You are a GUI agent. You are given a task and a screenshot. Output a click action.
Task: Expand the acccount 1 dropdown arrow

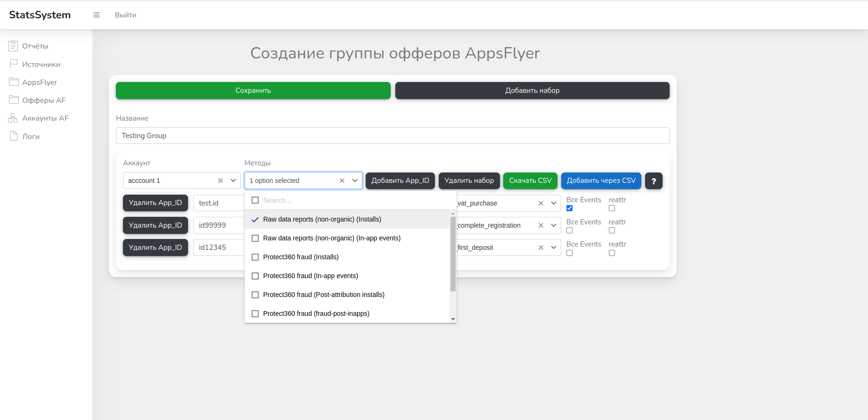(233, 181)
